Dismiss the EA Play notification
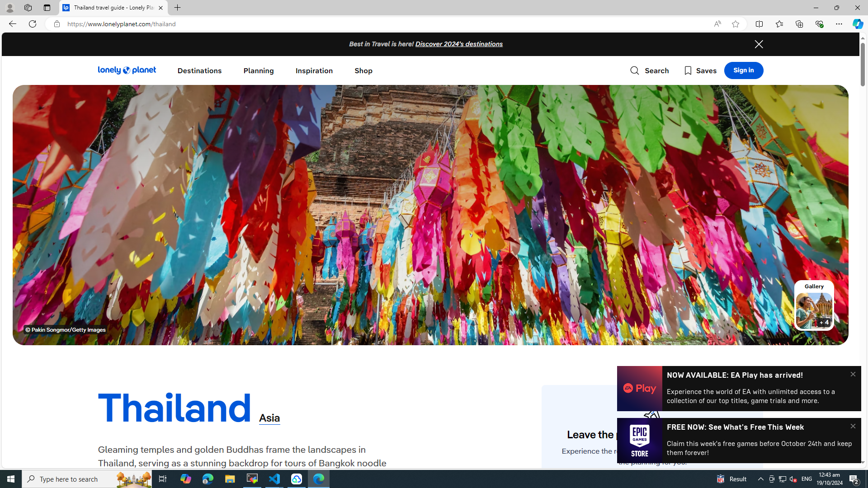Image resolution: width=868 pixels, height=488 pixels. tap(853, 374)
